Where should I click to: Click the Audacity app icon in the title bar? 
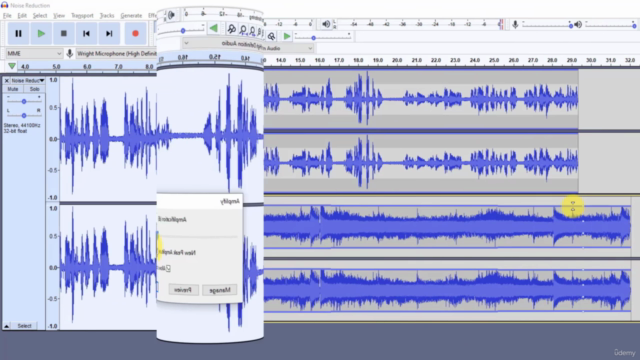tap(4, 5)
